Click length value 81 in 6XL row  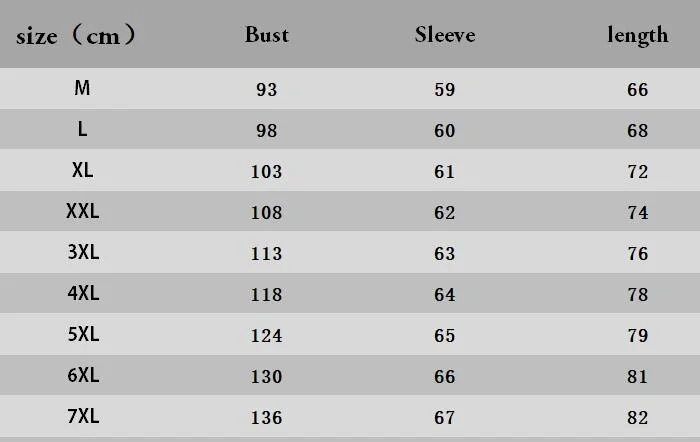(638, 377)
